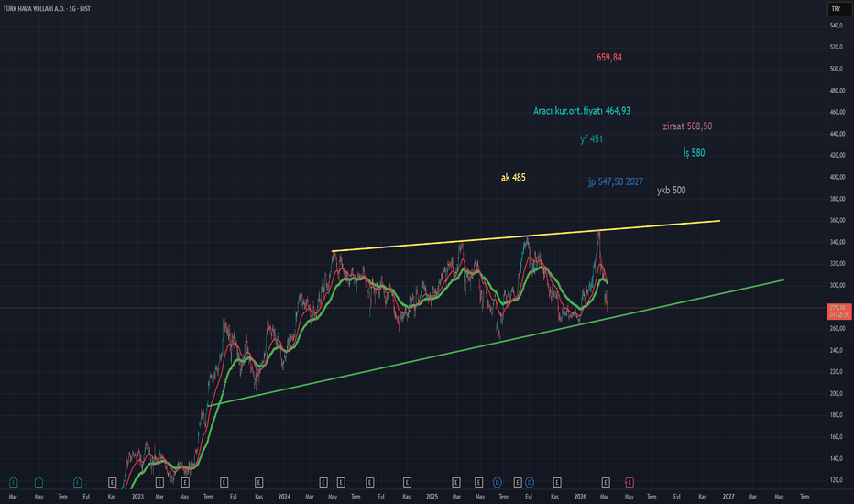The width and height of the screenshot is (854, 504).
Task: Select the 'İş 580' annotation
Action: pyautogui.click(x=695, y=152)
